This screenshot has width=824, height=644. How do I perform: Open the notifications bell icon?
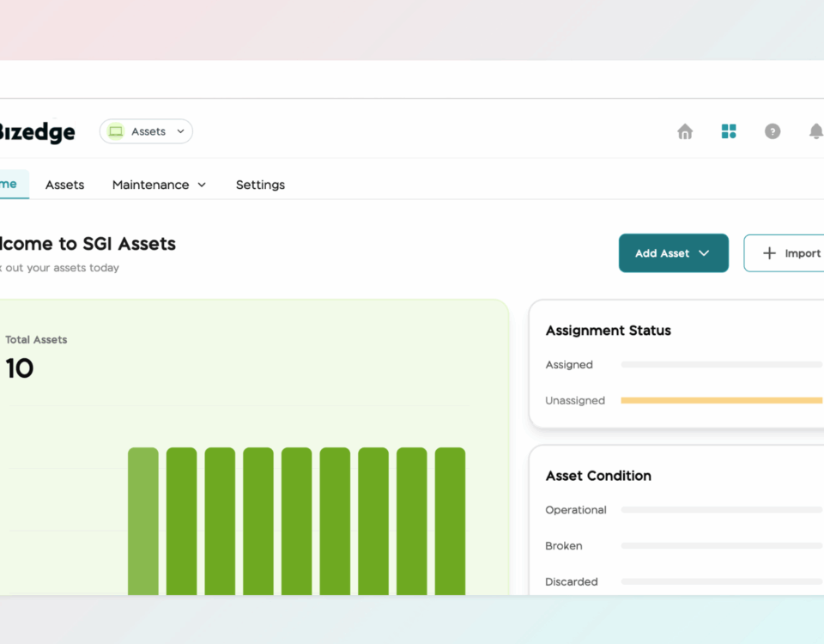(815, 131)
